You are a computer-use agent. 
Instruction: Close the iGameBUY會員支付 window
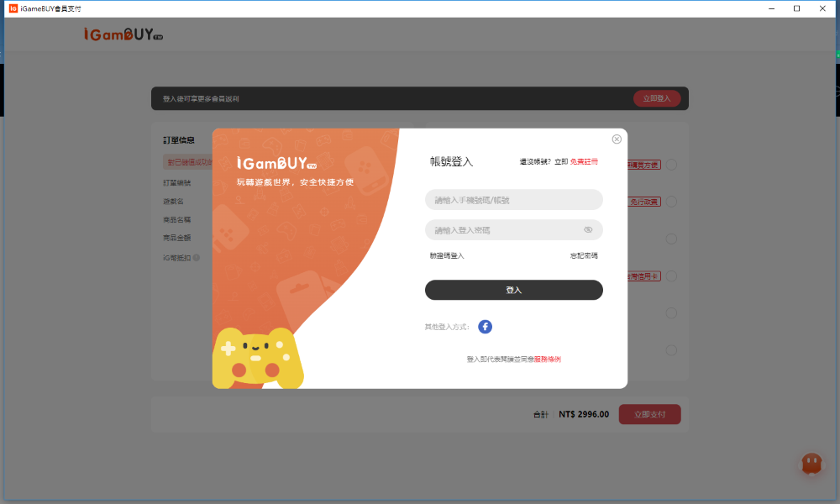tap(822, 8)
